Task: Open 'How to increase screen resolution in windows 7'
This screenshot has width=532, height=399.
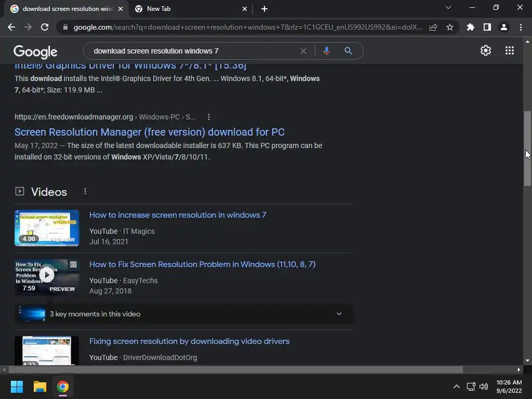Action: click(x=178, y=215)
